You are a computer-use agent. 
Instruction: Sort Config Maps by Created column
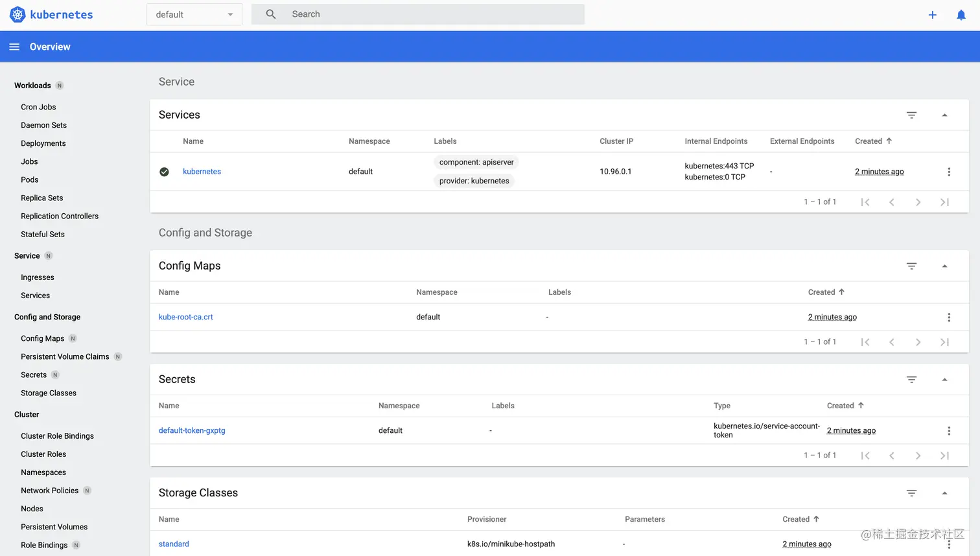tap(826, 292)
